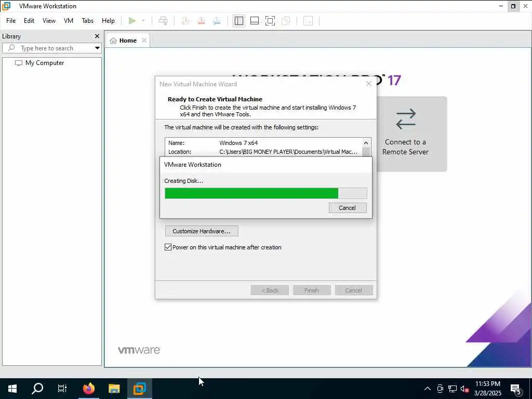
Task: Toggle Power on this virtual machine checkbox
Action: (168, 247)
